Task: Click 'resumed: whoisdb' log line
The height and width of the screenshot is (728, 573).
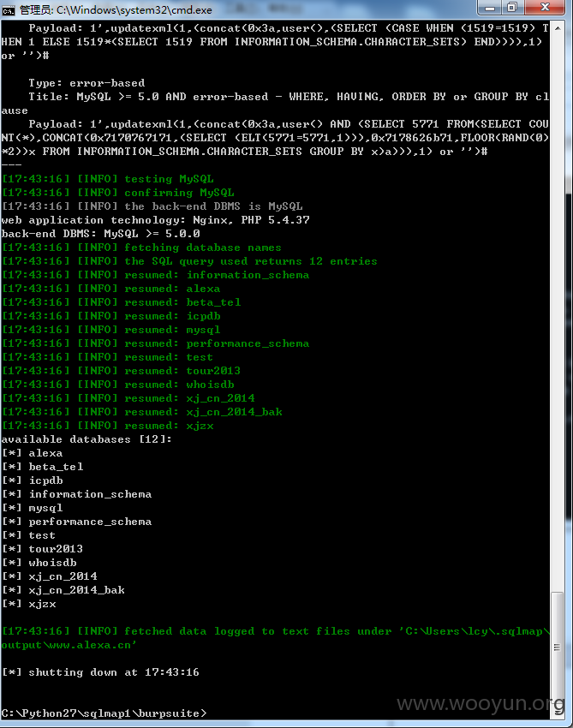Action: coord(118,385)
